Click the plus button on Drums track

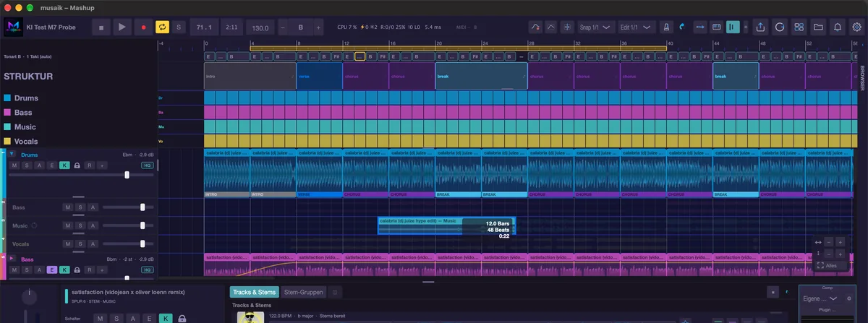pos(102,165)
